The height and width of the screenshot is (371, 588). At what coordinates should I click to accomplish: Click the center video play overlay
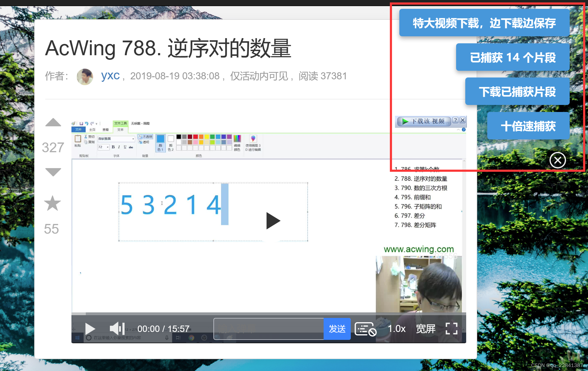[x=273, y=221]
